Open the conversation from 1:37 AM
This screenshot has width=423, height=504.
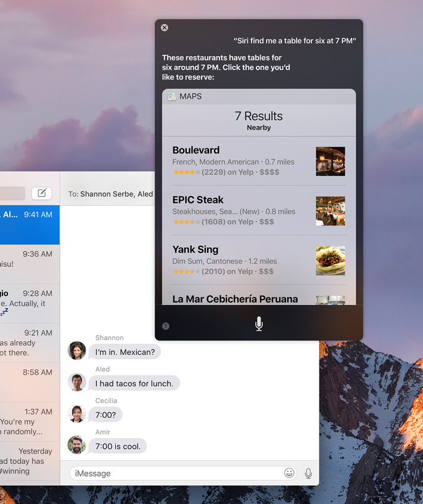point(30,421)
